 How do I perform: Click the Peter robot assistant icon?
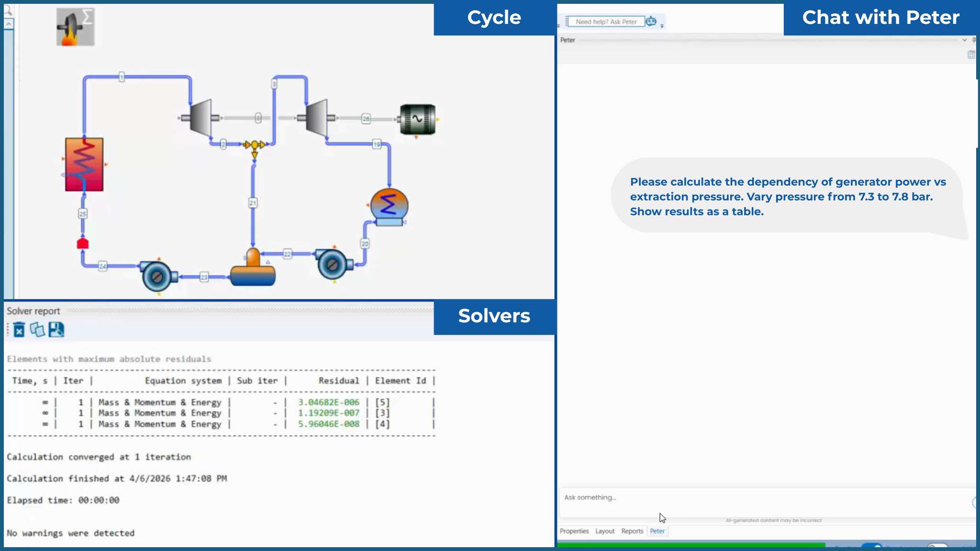[x=651, y=22]
